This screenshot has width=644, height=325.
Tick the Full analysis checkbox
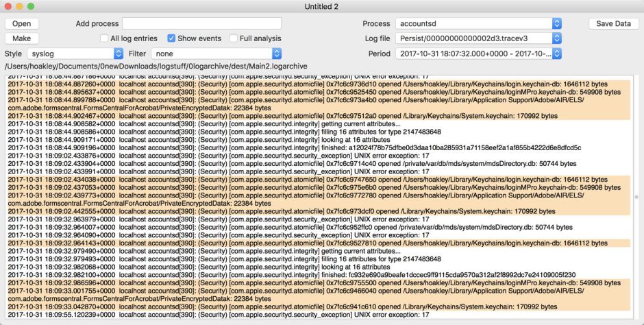tap(234, 38)
